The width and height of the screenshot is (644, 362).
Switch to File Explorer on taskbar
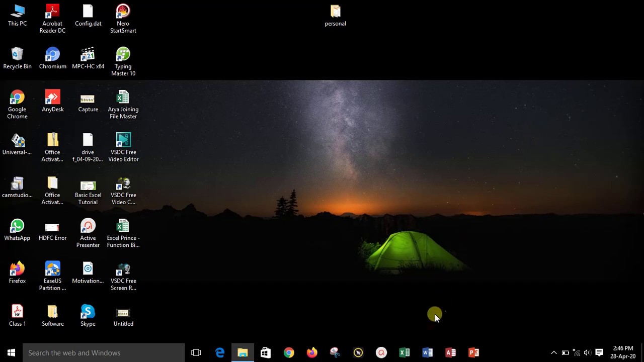pos(243,352)
